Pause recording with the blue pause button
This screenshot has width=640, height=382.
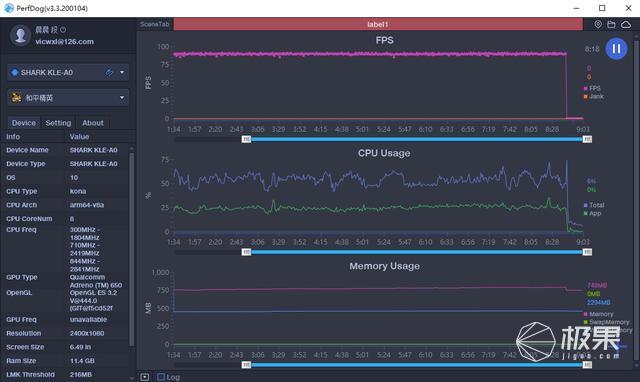click(616, 49)
